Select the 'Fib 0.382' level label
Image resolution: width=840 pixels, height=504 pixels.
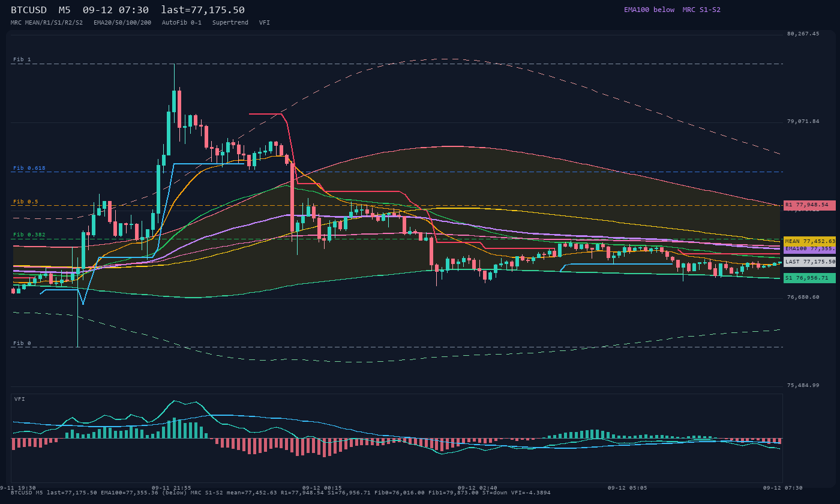click(x=29, y=235)
